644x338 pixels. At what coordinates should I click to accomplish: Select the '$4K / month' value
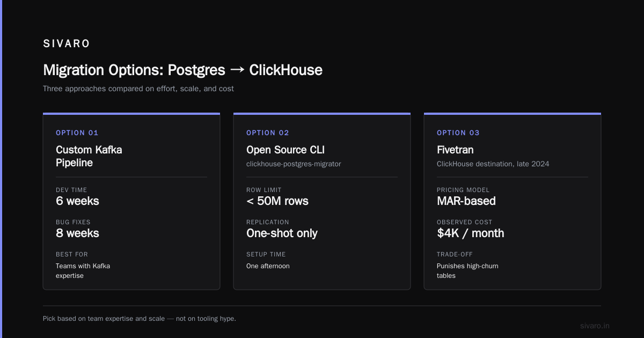point(471,233)
